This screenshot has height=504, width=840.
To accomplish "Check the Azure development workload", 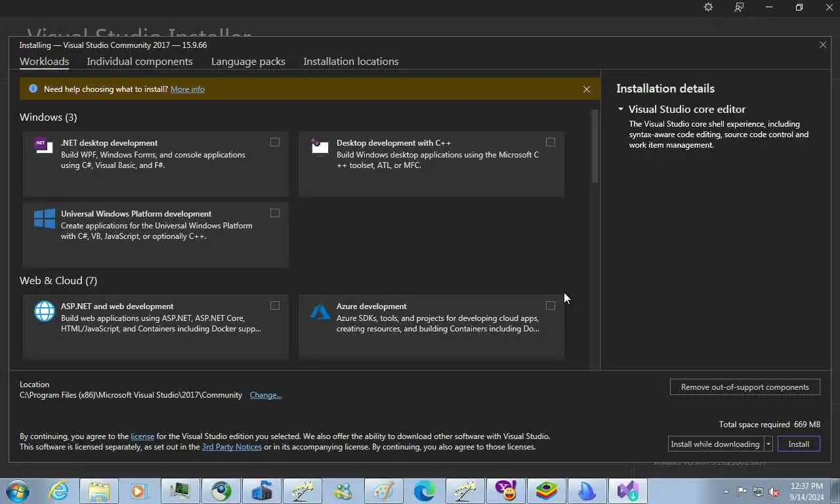I will 551,306.
